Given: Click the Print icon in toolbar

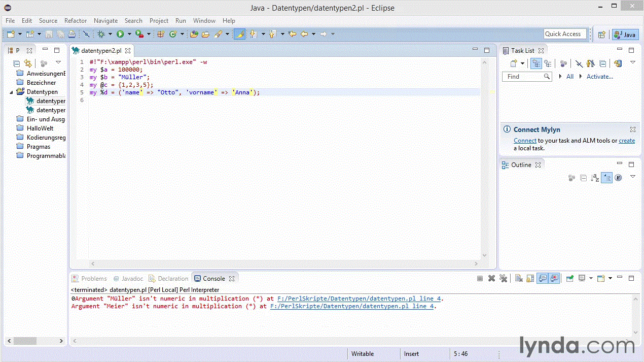Looking at the screenshot, I should (72, 34).
